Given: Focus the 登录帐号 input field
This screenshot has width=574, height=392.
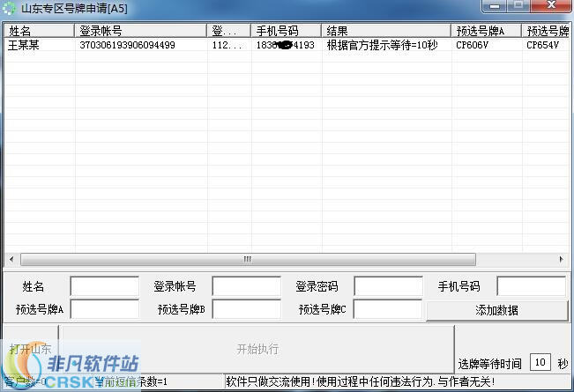Looking at the screenshot, I should click(x=246, y=286).
